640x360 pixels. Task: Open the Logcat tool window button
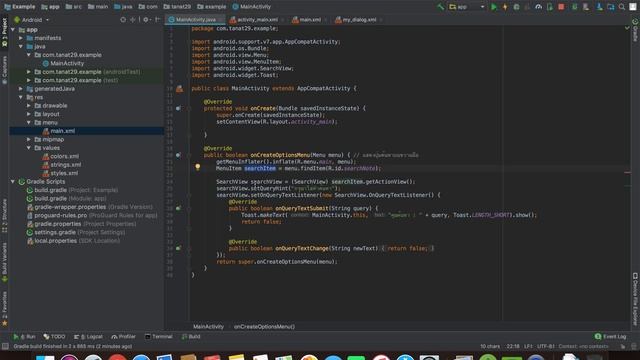88,336
